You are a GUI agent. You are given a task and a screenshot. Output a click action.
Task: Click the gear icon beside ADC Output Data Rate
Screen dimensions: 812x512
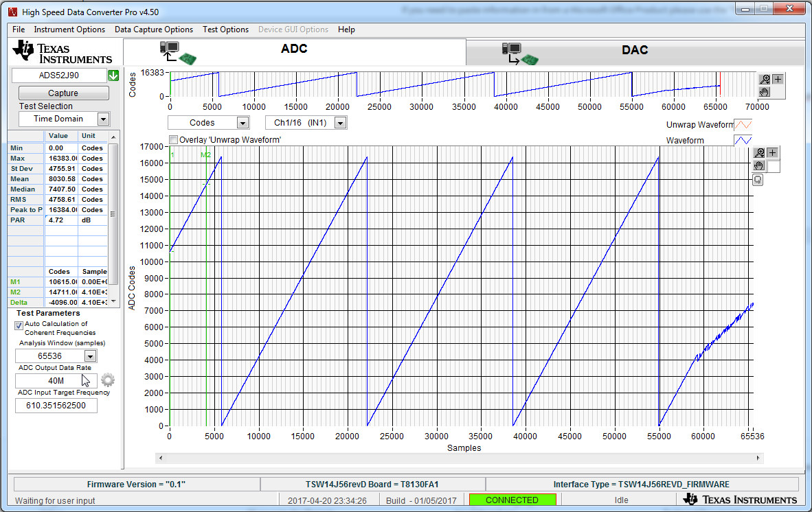[108, 380]
